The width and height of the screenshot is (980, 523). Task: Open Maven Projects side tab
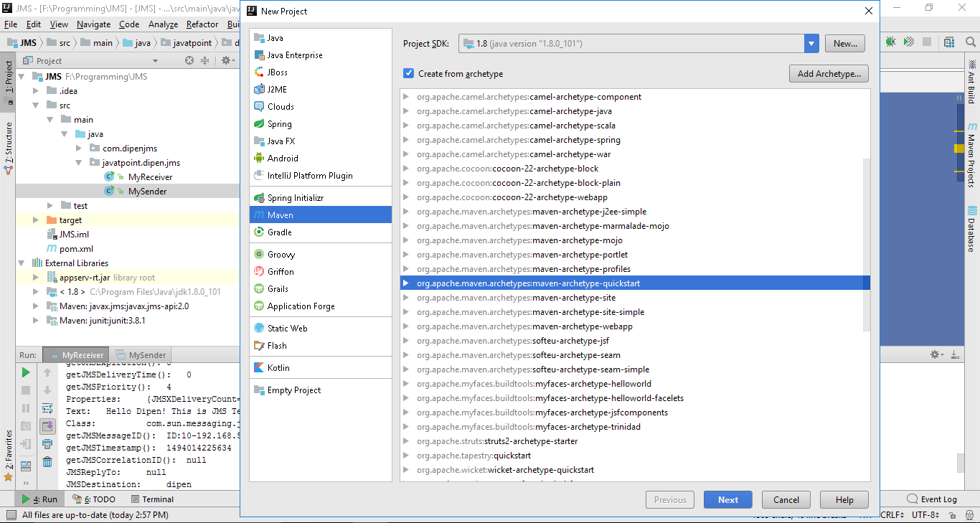[972, 154]
